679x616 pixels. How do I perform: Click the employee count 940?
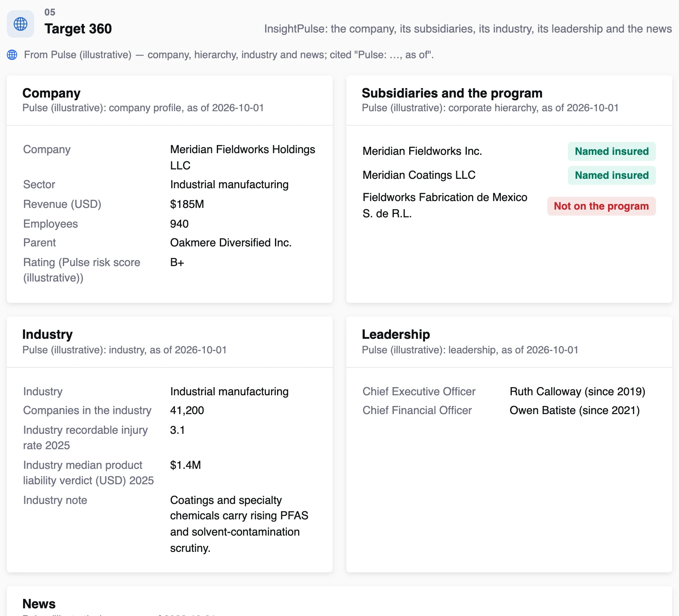click(179, 224)
